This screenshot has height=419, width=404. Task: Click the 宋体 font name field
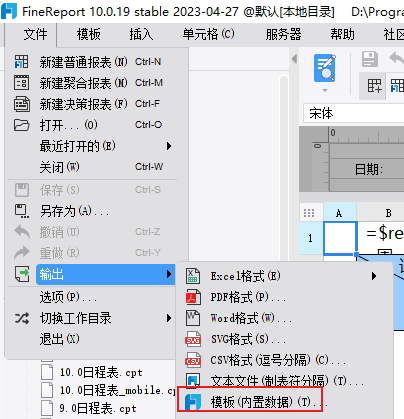pyautogui.click(x=353, y=113)
